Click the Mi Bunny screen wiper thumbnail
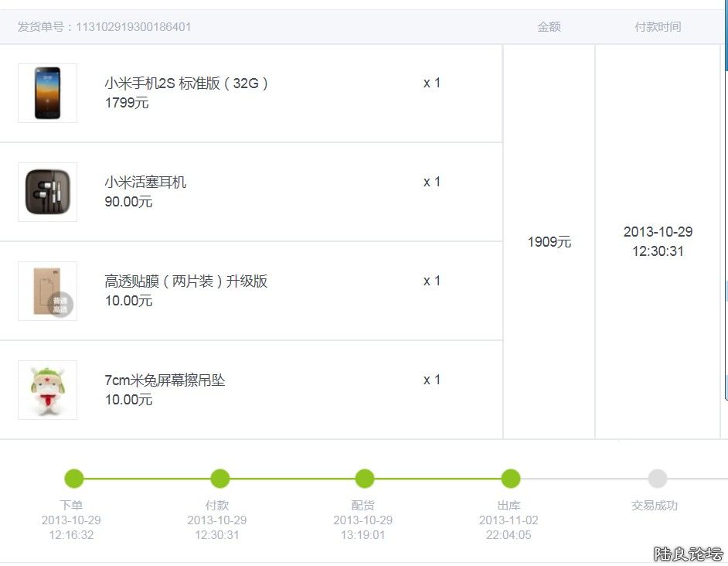 click(x=47, y=390)
